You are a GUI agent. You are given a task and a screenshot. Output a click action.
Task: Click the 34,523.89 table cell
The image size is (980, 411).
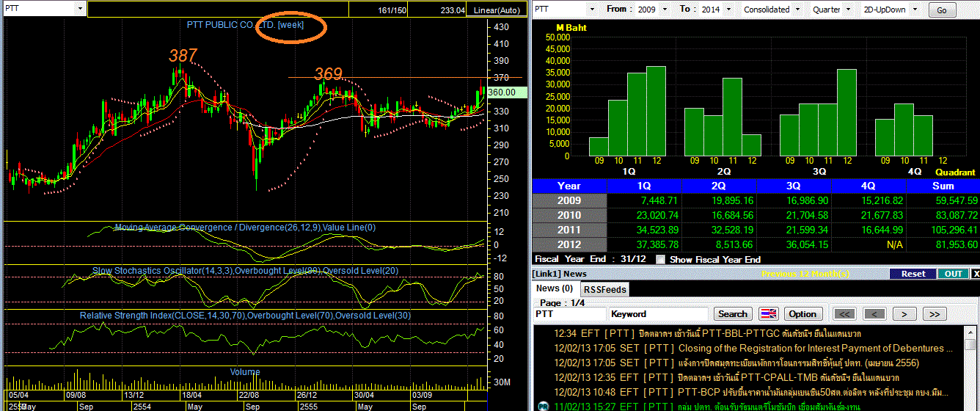[646, 230]
